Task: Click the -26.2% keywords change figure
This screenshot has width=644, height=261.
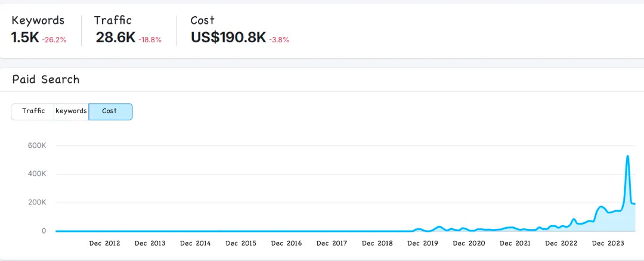Action: pyautogui.click(x=54, y=40)
